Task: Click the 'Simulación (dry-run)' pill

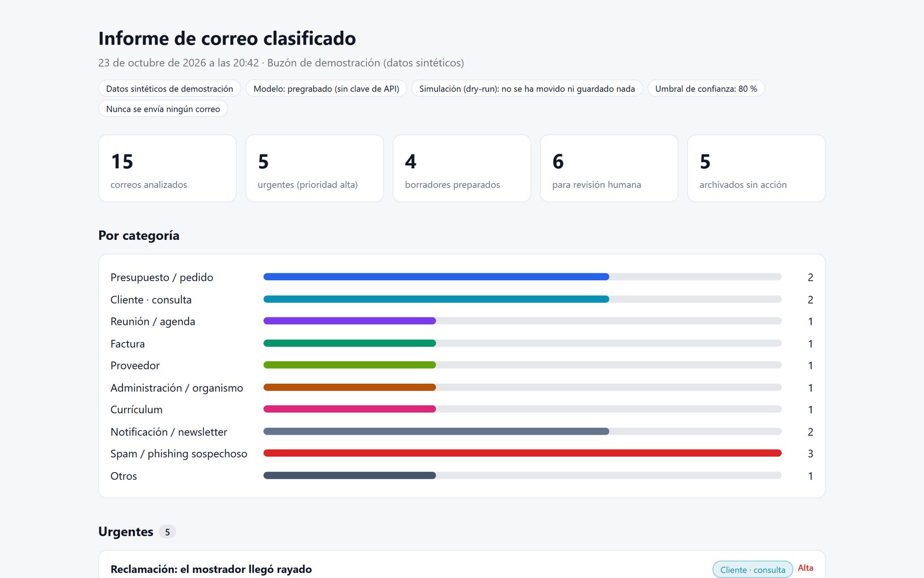Action: coord(527,88)
